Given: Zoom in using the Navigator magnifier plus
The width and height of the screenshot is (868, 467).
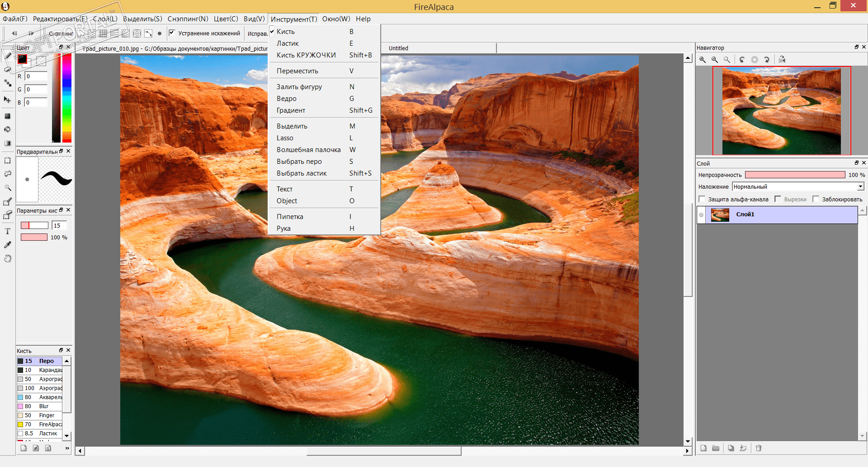Looking at the screenshot, I should 703,60.
